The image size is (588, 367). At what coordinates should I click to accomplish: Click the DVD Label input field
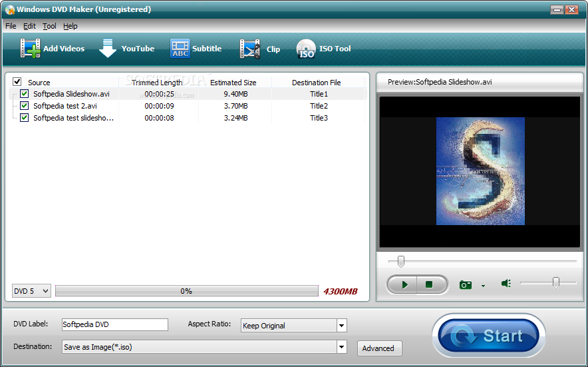[x=115, y=324]
